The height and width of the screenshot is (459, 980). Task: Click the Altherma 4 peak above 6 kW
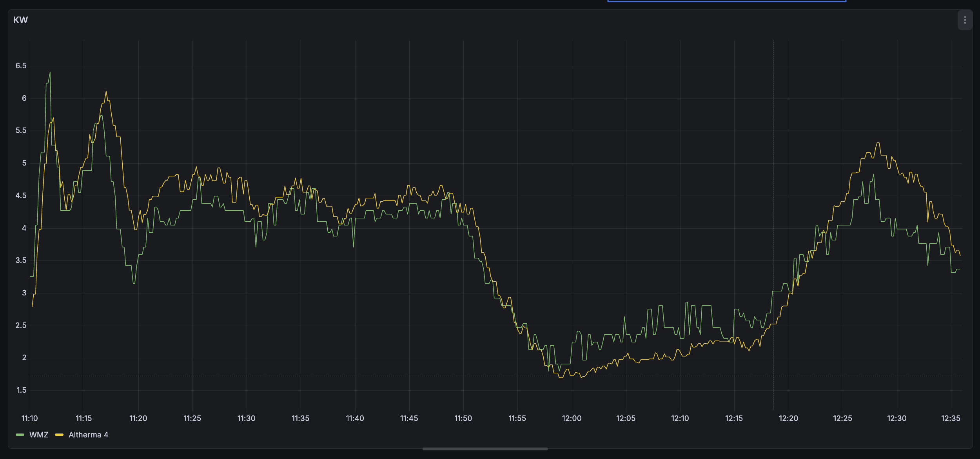coord(106,92)
